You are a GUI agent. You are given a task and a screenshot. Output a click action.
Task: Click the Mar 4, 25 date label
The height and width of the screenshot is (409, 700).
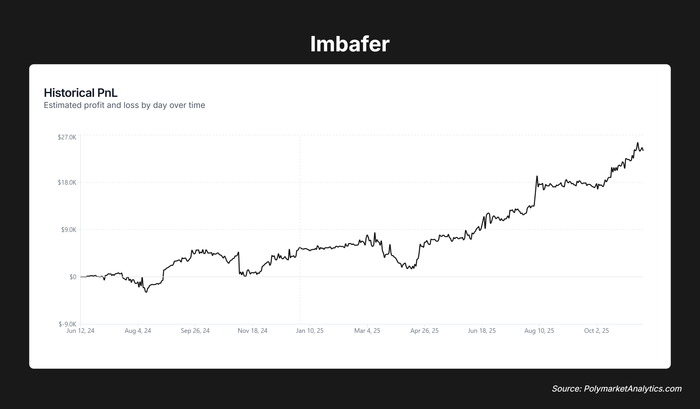coord(367,331)
